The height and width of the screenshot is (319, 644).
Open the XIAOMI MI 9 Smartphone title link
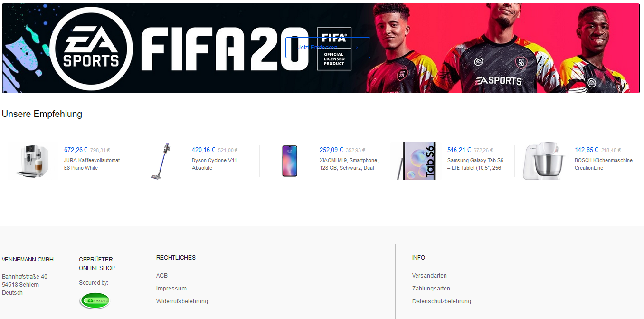pos(349,164)
